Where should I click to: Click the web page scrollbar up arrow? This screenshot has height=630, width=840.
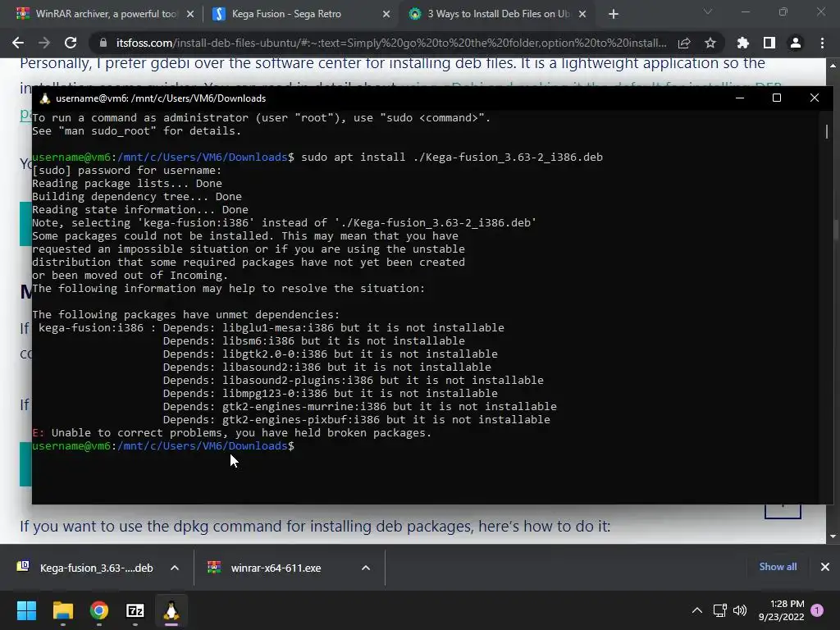pos(833,66)
